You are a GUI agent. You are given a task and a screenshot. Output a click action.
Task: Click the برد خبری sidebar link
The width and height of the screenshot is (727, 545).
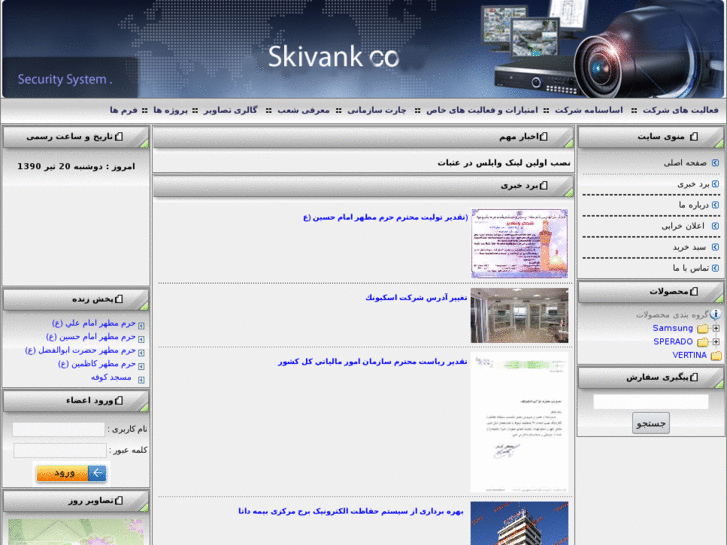[693, 184]
